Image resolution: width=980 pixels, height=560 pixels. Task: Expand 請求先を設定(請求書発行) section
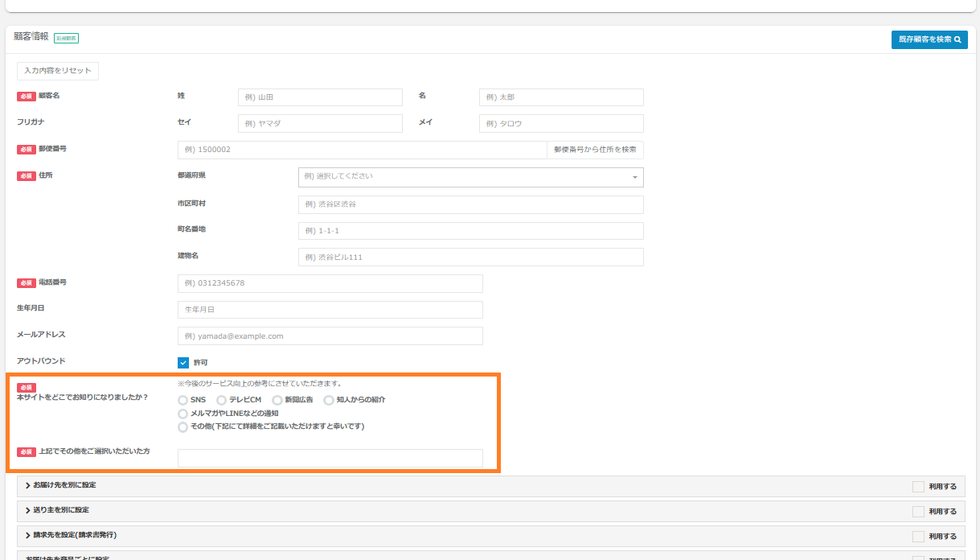click(76, 535)
